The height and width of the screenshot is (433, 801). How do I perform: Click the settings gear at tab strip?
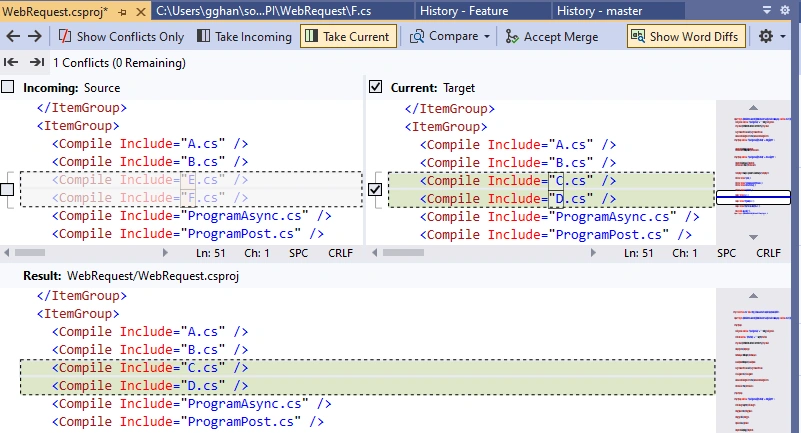(x=785, y=10)
